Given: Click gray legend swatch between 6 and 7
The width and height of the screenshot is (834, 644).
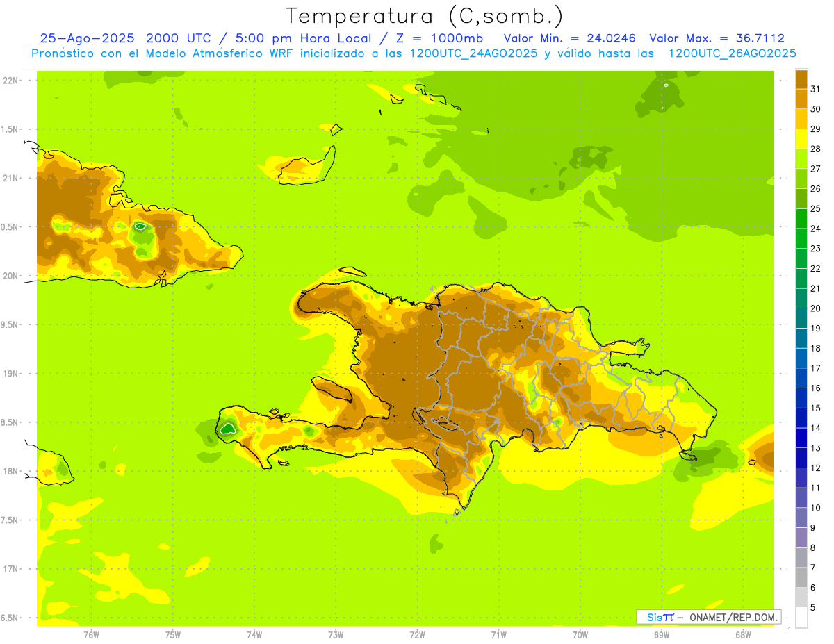Looking at the screenshot, I should click(x=801, y=578).
